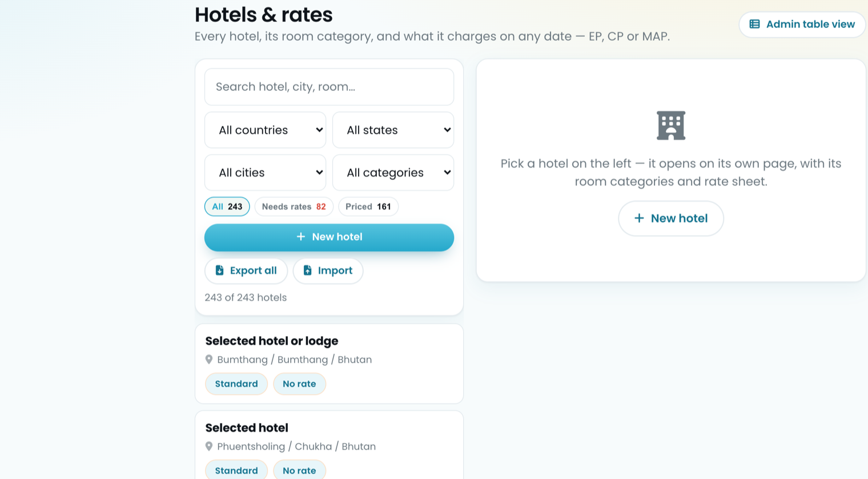Filter by Needs rates 82 chip
The image size is (868, 479).
coord(294,207)
